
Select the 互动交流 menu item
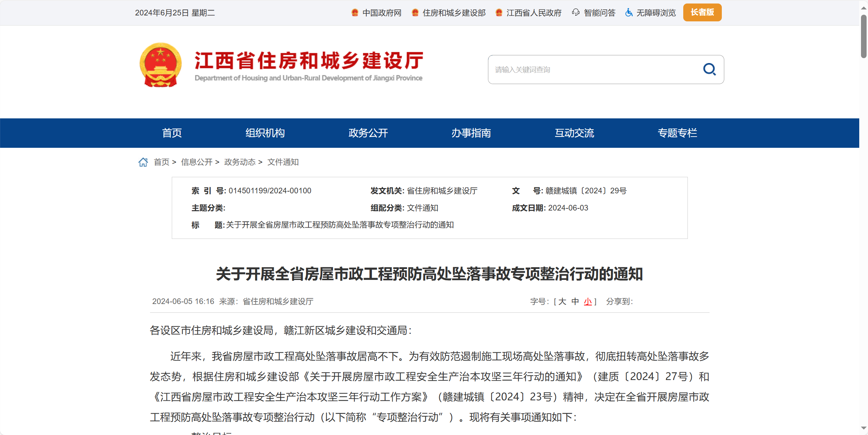tap(574, 133)
